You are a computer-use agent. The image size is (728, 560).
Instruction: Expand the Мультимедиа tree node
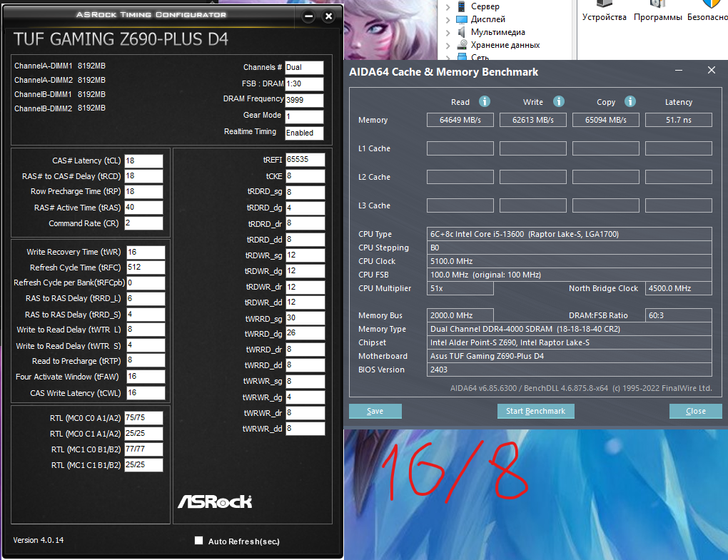(x=448, y=33)
